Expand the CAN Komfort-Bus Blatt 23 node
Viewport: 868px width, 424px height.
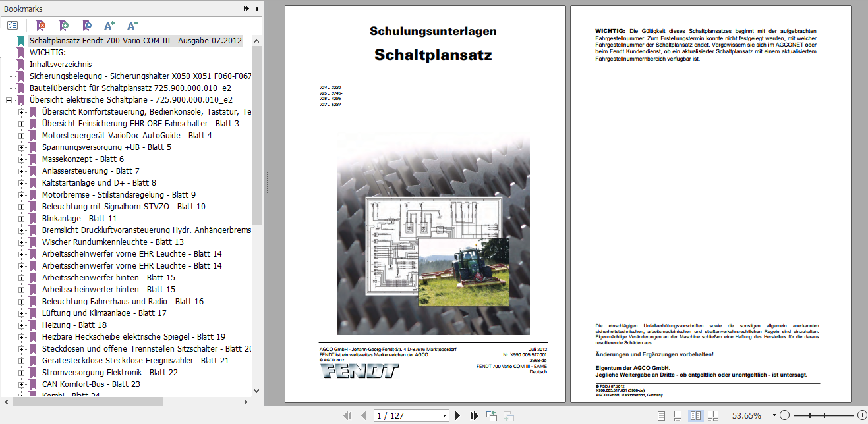[x=22, y=384]
